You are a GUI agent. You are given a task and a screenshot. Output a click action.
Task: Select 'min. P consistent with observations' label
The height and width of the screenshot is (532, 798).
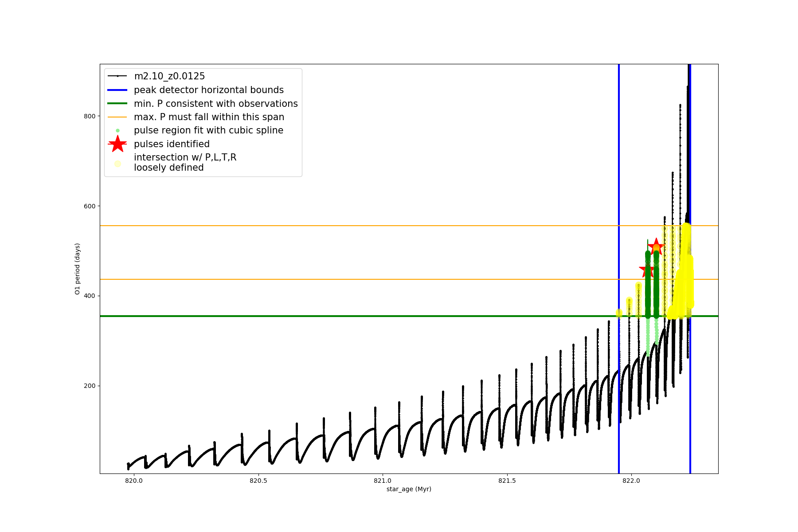pos(216,104)
